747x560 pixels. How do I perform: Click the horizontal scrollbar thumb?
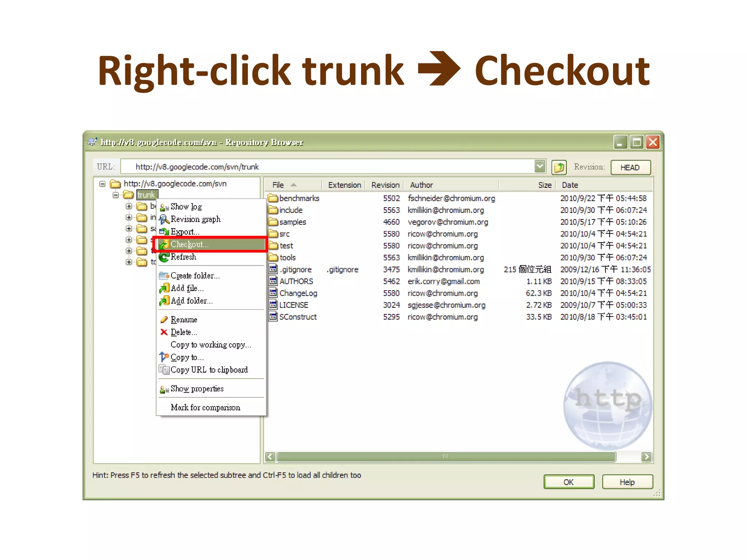[446, 456]
